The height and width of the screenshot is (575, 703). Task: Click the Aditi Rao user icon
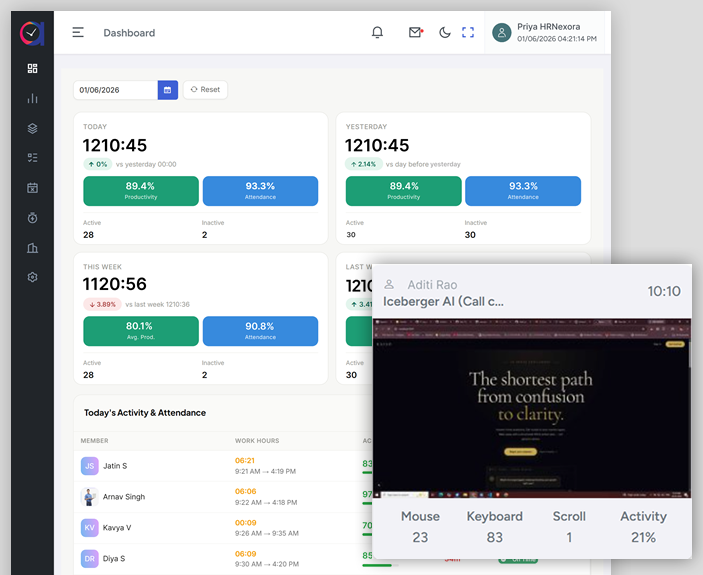(389, 284)
